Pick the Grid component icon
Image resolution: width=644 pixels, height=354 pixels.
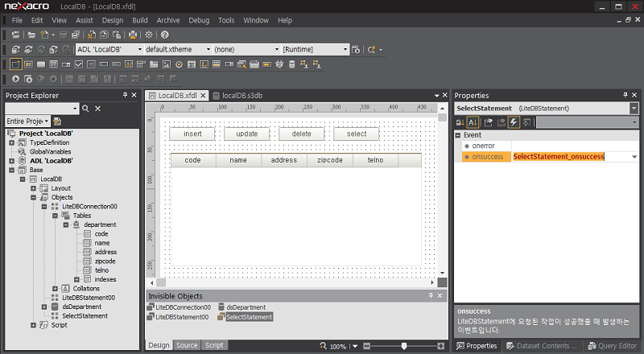coord(217,64)
